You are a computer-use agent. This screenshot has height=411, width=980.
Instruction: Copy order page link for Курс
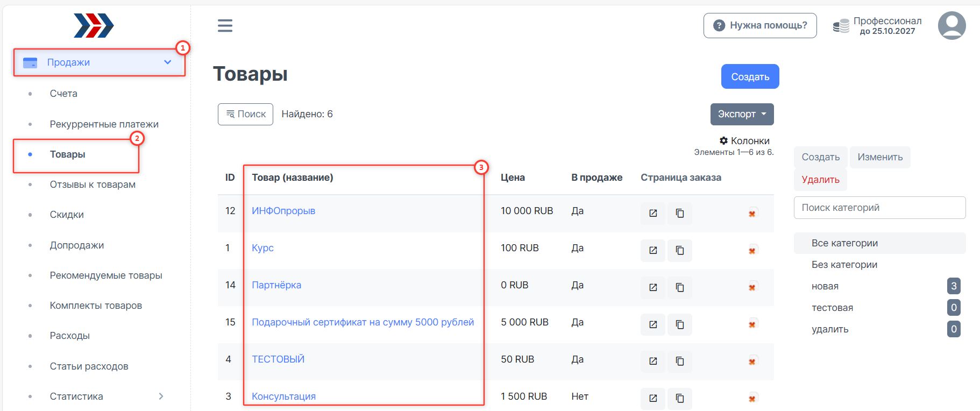point(679,251)
